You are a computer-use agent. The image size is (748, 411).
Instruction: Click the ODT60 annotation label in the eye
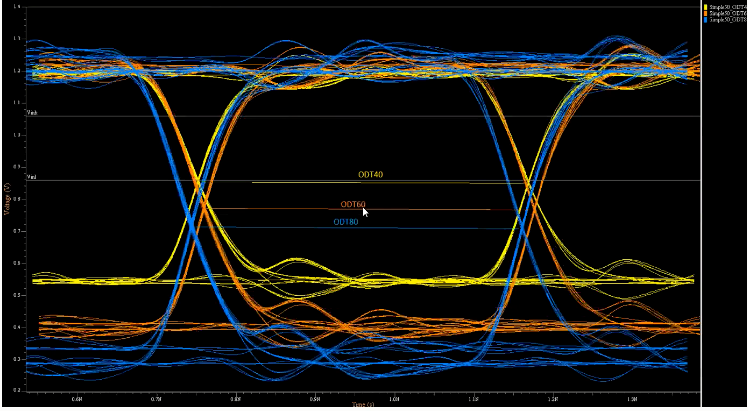[x=353, y=205]
